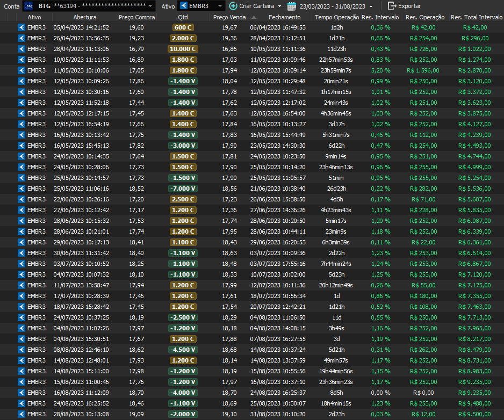The width and height of the screenshot is (504, 420).
Task: Expand the BTG account dropdown
Action: pos(150,6)
